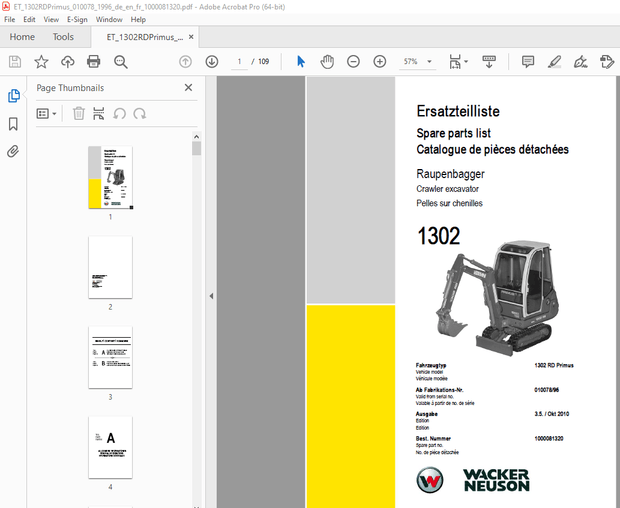Open the File menu
The image size is (620, 508).
9,19
